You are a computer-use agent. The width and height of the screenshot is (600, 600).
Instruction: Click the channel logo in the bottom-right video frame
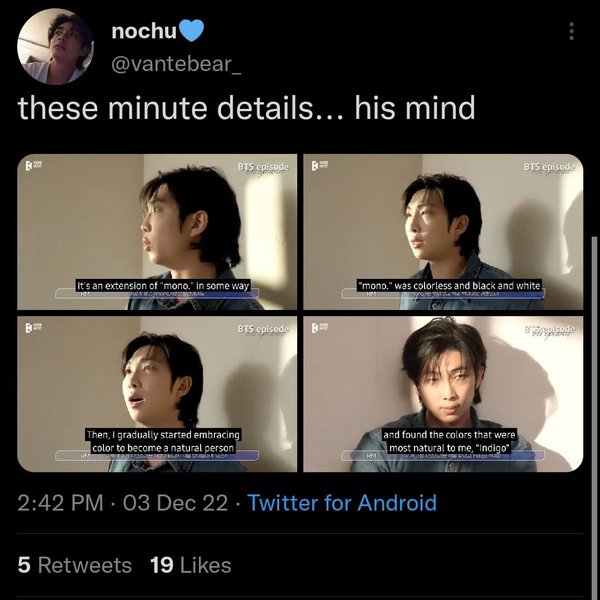(318, 329)
